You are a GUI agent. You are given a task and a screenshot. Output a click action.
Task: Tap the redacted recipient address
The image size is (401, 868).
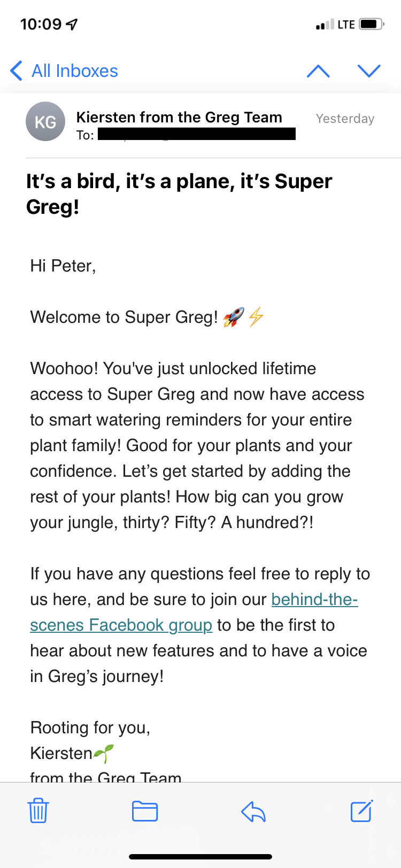click(x=197, y=134)
